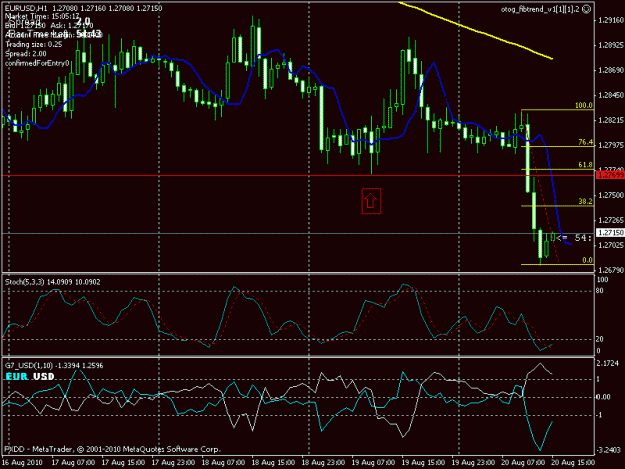Click the 1.27500 price axis label
Viewport: 625px width, 469px height.
611,195
